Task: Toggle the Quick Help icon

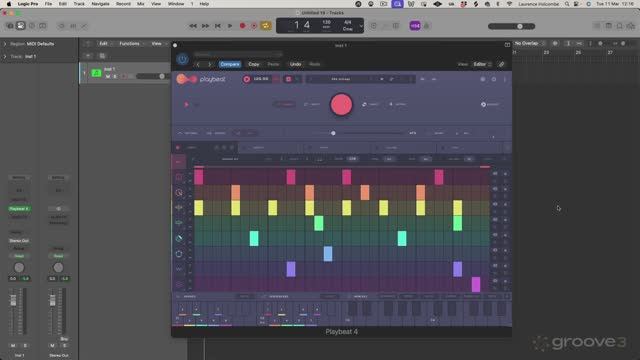Action: point(32,26)
